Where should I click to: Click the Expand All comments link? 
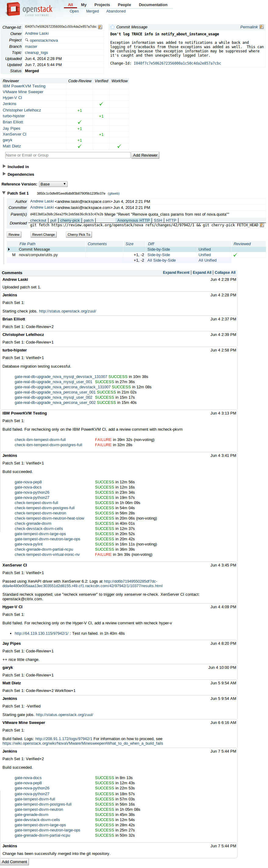(202, 273)
